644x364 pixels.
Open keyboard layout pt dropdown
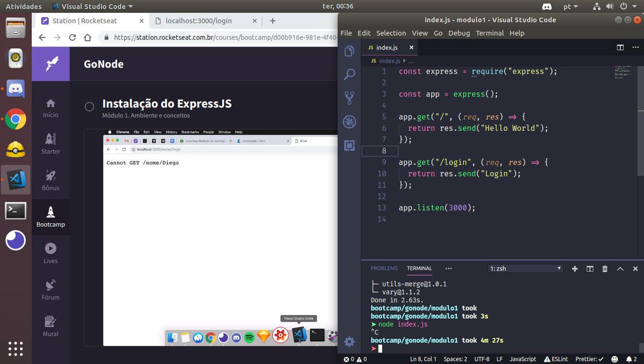point(570,6)
